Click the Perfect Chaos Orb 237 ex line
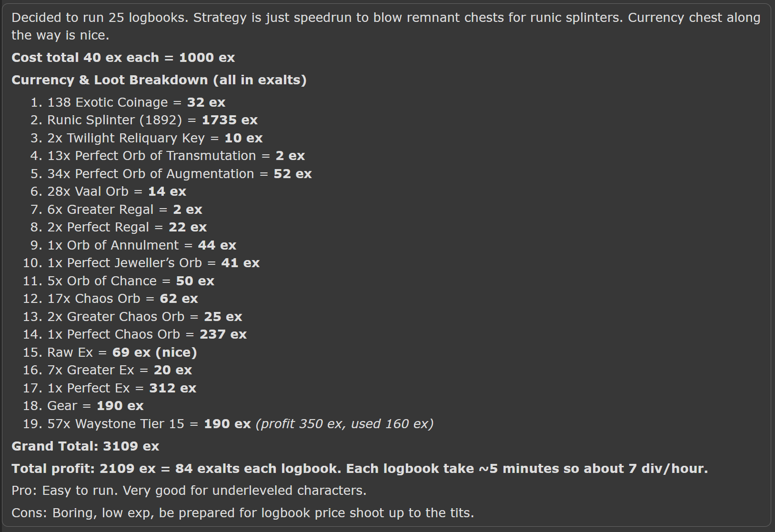Screen dimensions: 775x532 coord(147,334)
